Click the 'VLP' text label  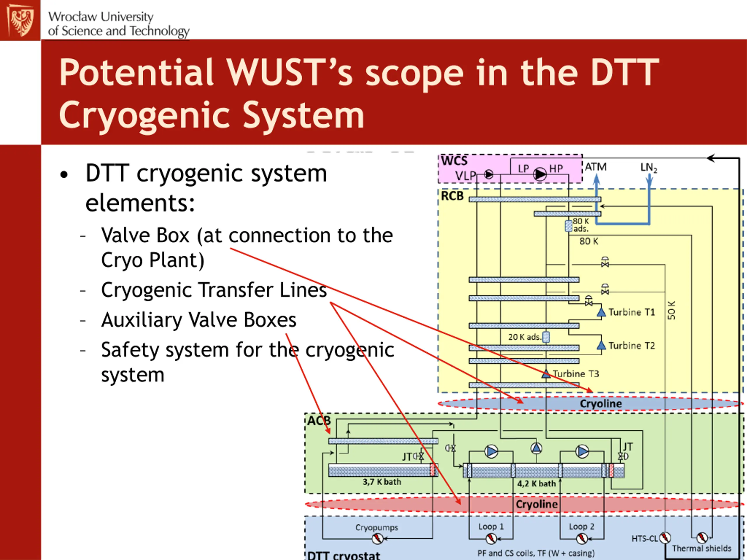pyautogui.click(x=465, y=176)
